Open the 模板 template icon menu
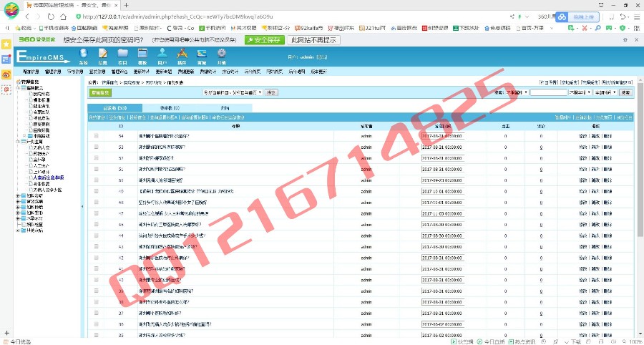The width and height of the screenshot is (644, 345). pos(142,57)
